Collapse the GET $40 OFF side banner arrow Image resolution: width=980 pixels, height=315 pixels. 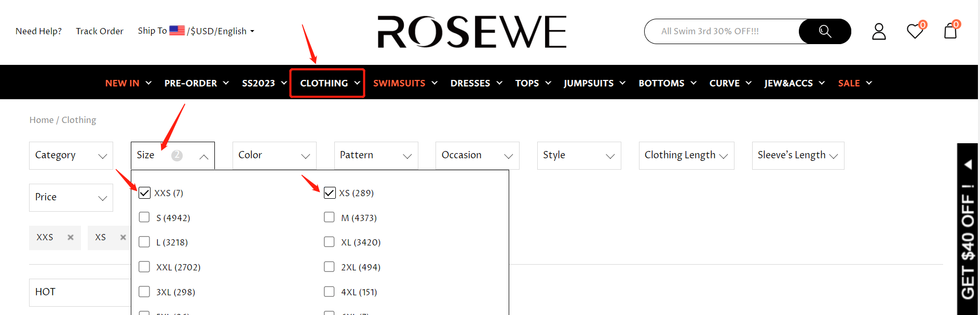(x=968, y=165)
